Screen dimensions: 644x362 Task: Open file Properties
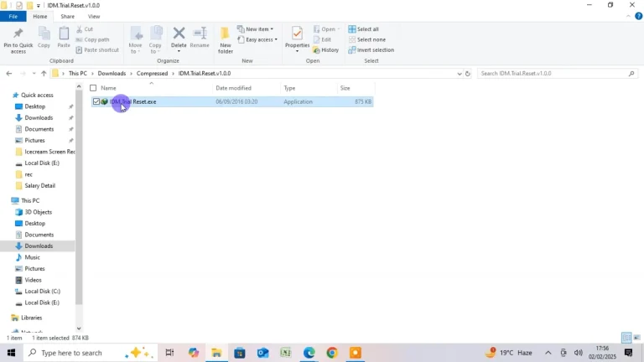(x=297, y=40)
